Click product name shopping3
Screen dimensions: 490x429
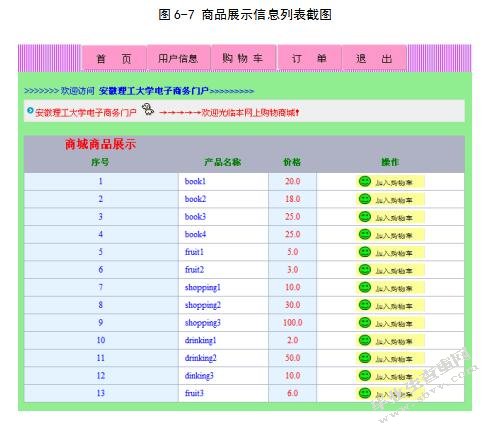pos(203,323)
